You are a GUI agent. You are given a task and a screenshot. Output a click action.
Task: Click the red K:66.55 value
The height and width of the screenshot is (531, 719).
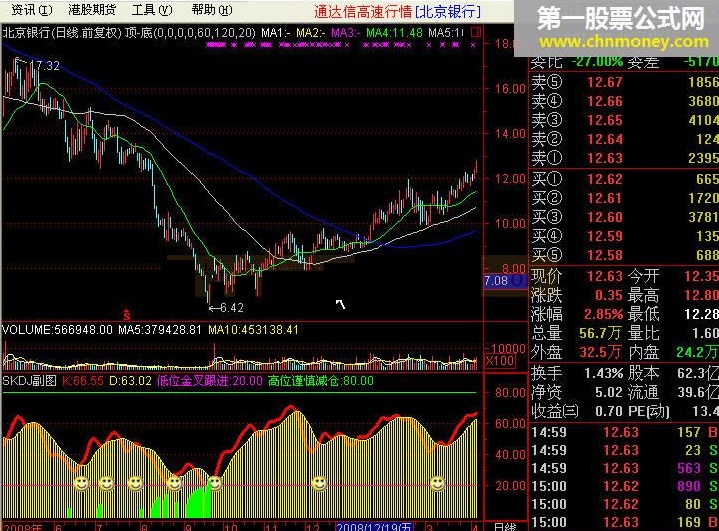coord(83,381)
